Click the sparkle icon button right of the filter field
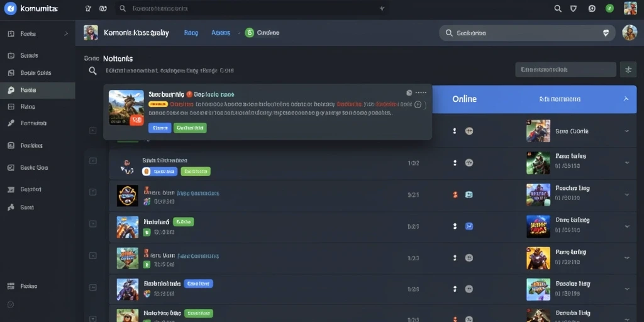 point(628,70)
